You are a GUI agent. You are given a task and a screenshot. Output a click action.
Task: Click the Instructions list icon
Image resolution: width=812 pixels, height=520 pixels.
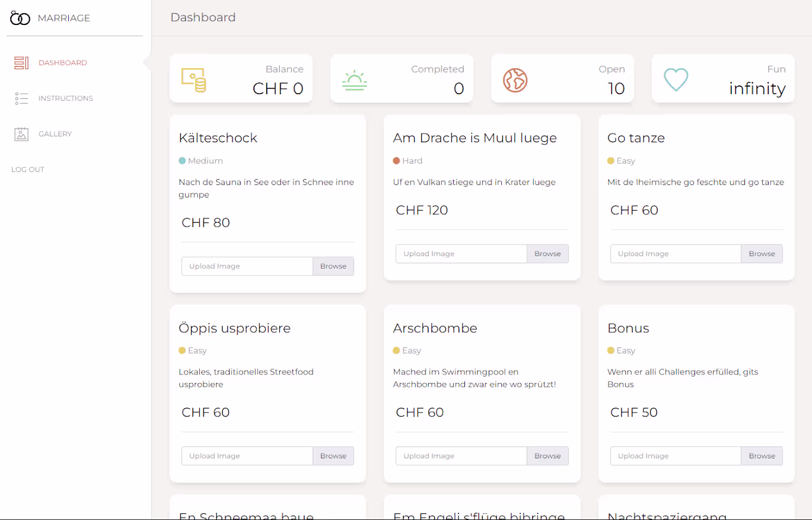point(21,98)
